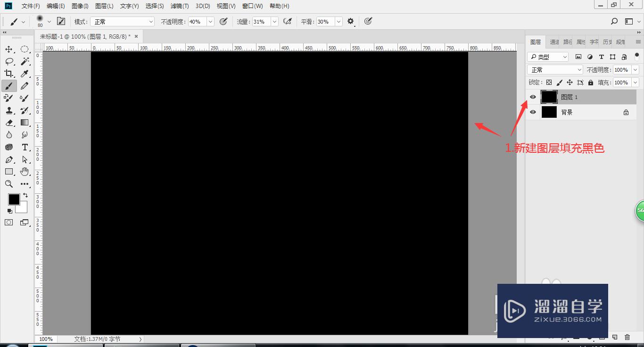Toggle lock image pixels brush icon
This screenshot has width=644, height=347.
point(559,83)
